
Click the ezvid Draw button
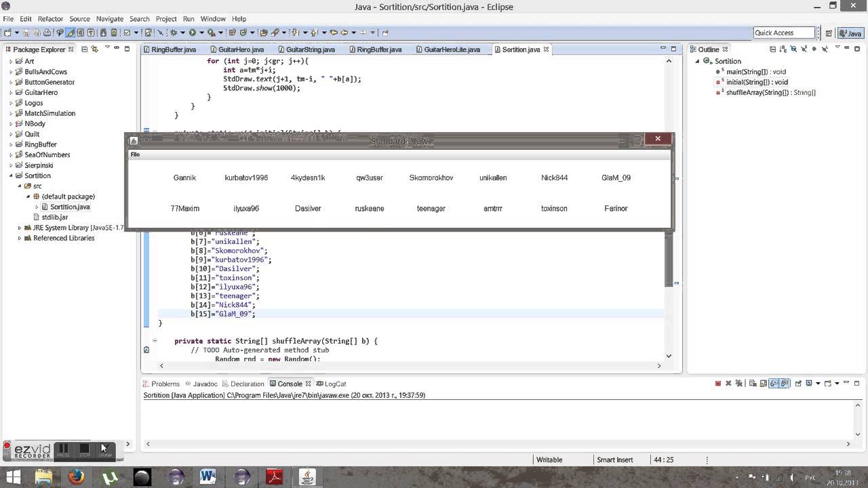tap(105, 450)
